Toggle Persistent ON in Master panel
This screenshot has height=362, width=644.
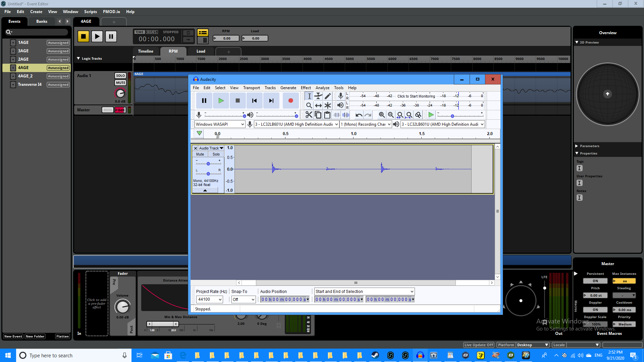(595, 281)
